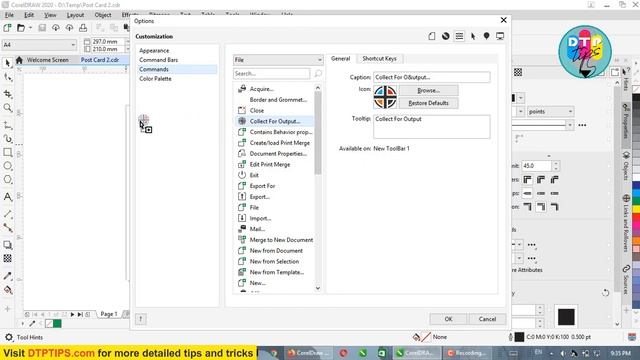The image size is (640, 360).
Task: Click the green fill swatch below the page
Action: pos(57,324)
